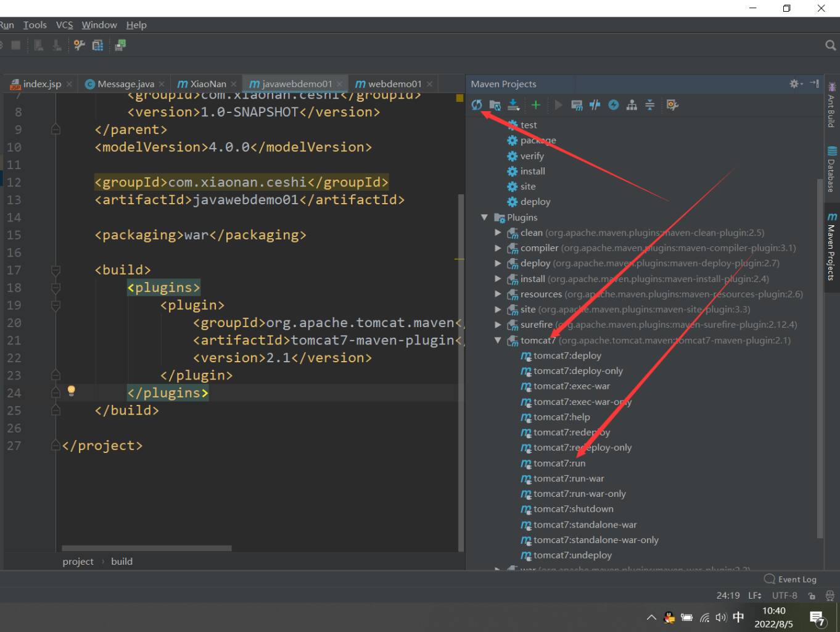This screenshot has height=632, width=840.
Task: Open the Ant Build side panel
Action: pyautogui.click(x=831, y=105)
